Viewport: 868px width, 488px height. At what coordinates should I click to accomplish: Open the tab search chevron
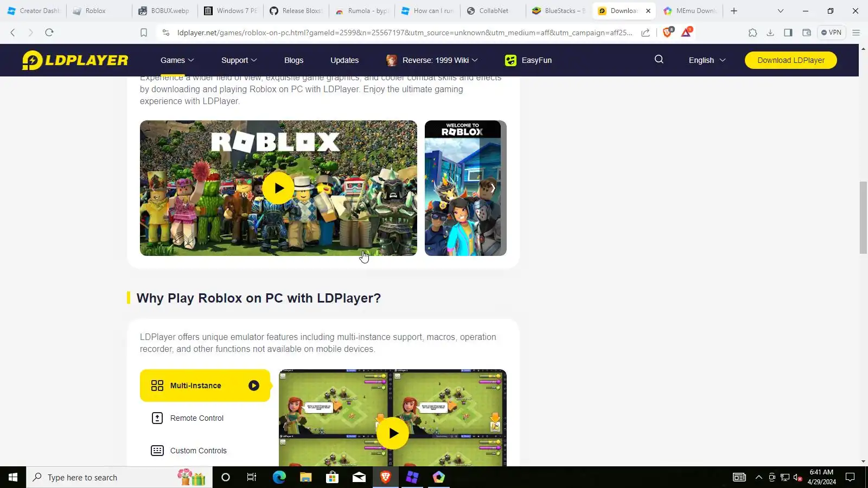point(780,11)
